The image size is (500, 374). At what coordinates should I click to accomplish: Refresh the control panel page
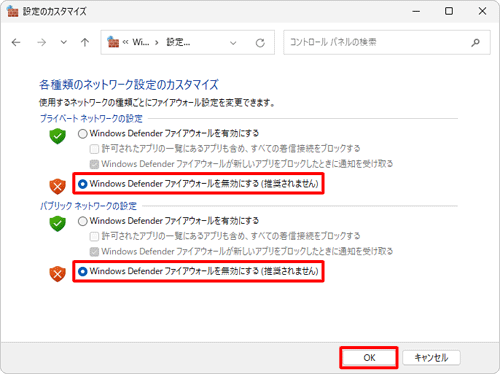pos(260,43)
